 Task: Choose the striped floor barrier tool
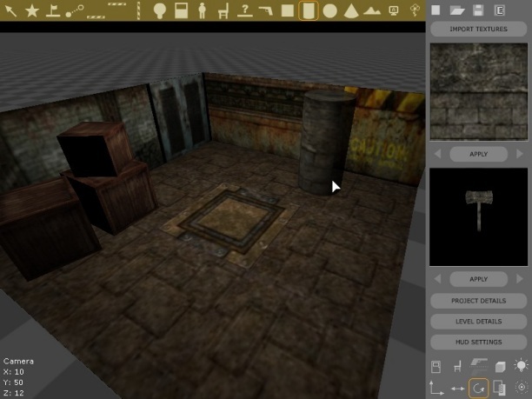[x=96, y=16]
